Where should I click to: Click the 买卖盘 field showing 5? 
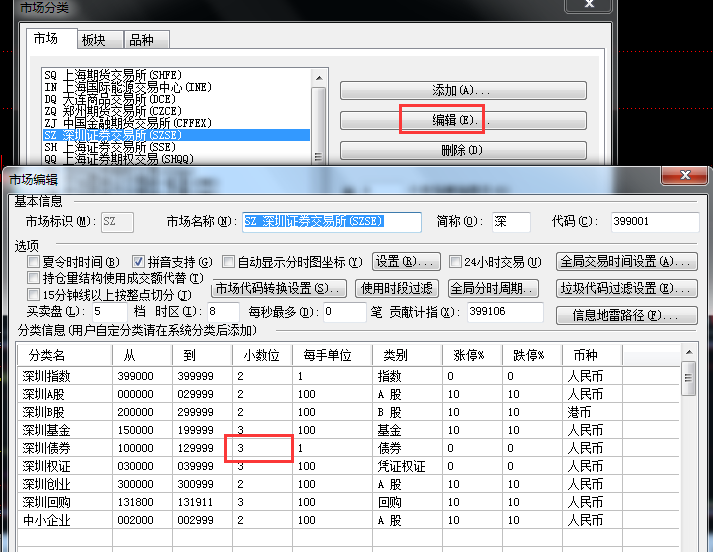coord(110,312)
